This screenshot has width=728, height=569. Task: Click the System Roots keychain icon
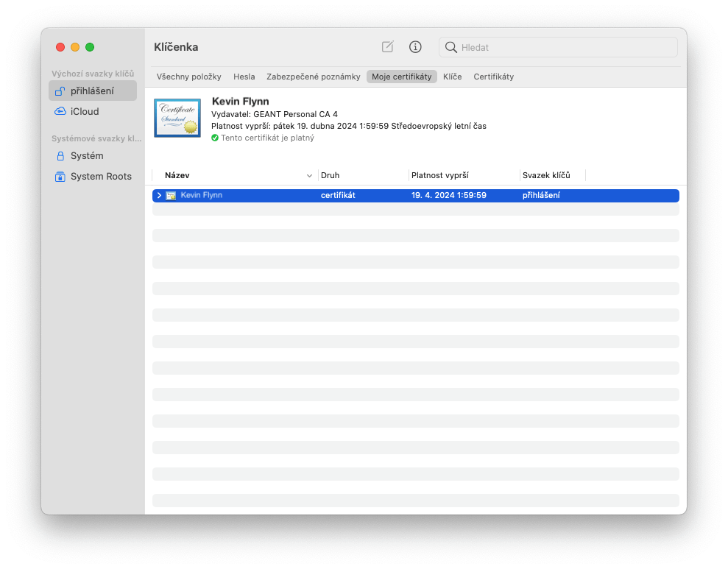click(x=60, y=177)
